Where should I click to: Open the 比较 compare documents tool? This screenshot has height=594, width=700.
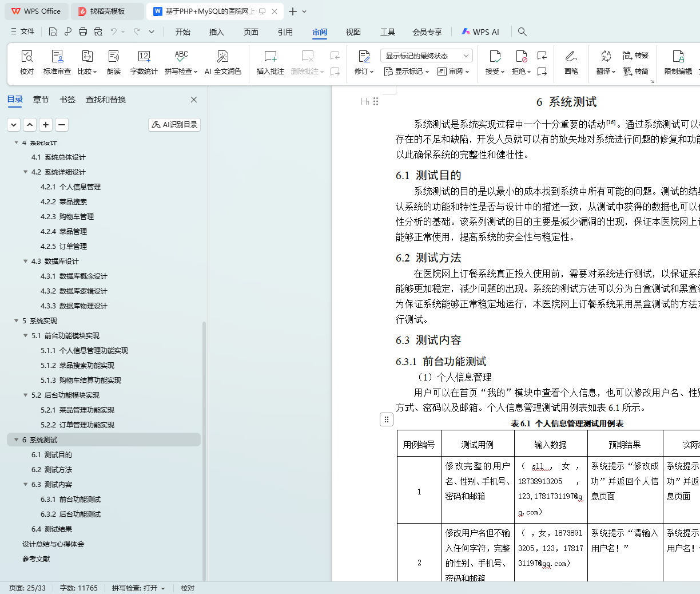coord(87,62)
